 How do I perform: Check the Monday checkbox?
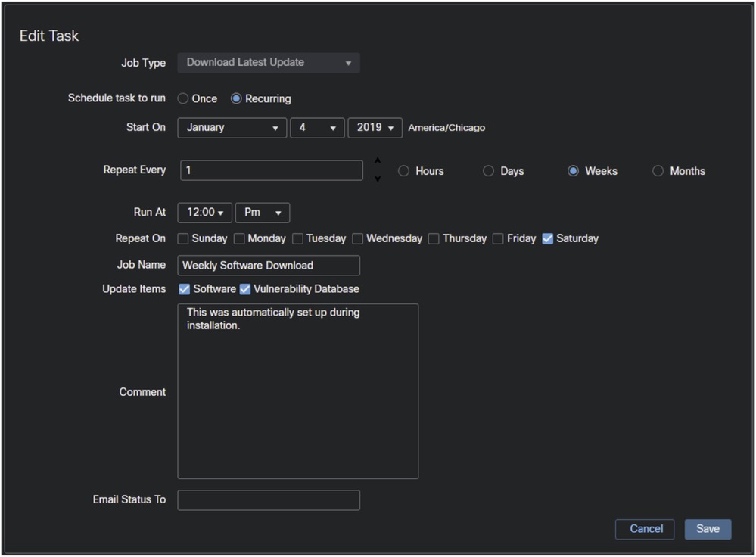click(x=239, y=238)
